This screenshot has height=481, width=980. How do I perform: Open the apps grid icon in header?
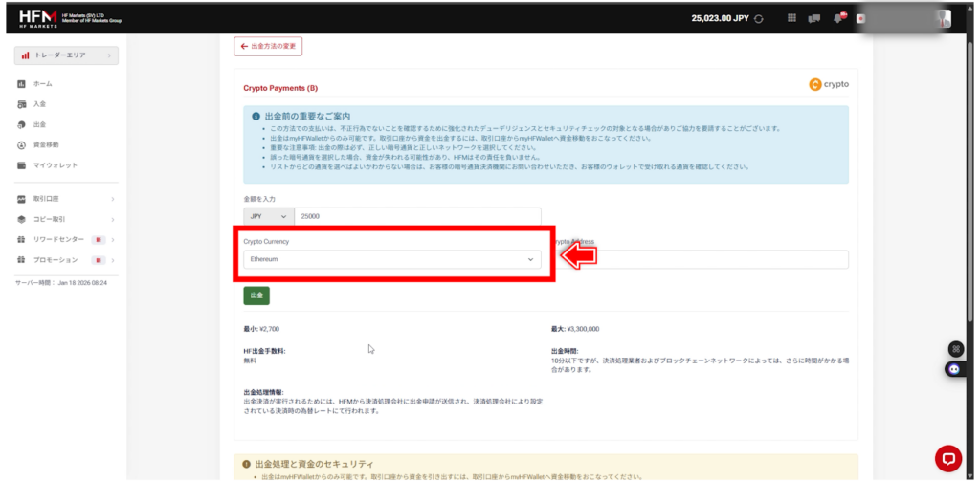point(791,18)
